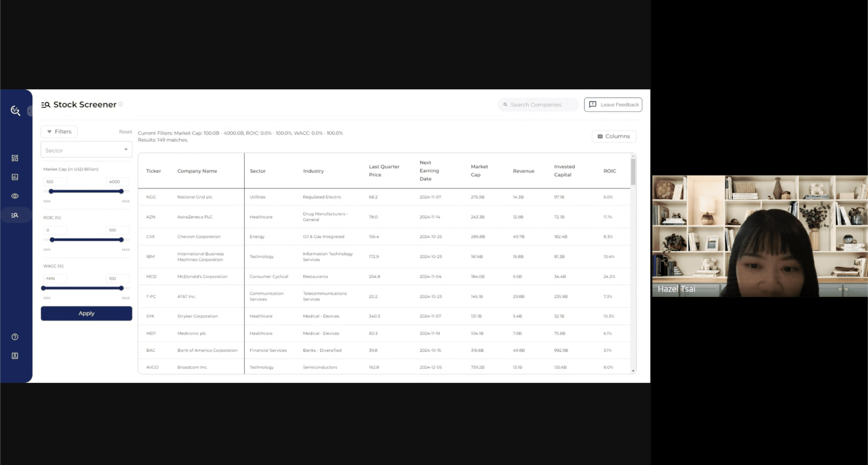
Task: Click info icon beside Stock Screener title
Action: 121,104
